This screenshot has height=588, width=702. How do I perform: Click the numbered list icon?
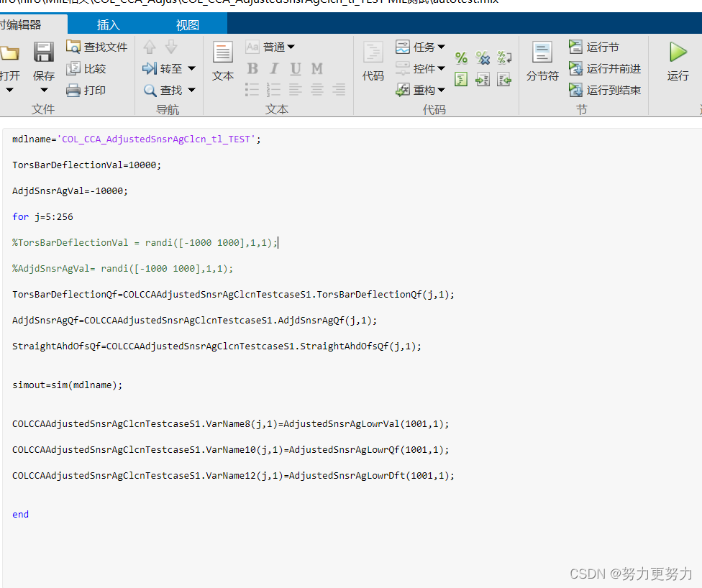273,90
